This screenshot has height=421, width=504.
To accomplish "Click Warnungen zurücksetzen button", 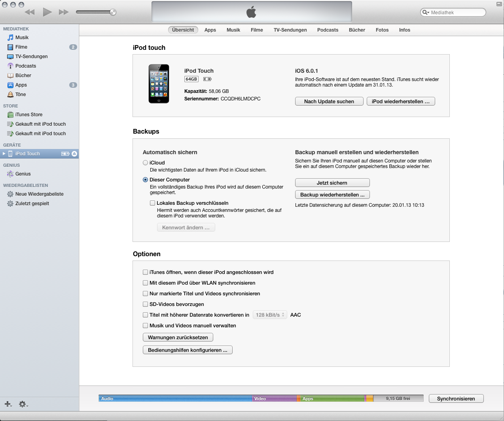I will click(x=178, y=337).
